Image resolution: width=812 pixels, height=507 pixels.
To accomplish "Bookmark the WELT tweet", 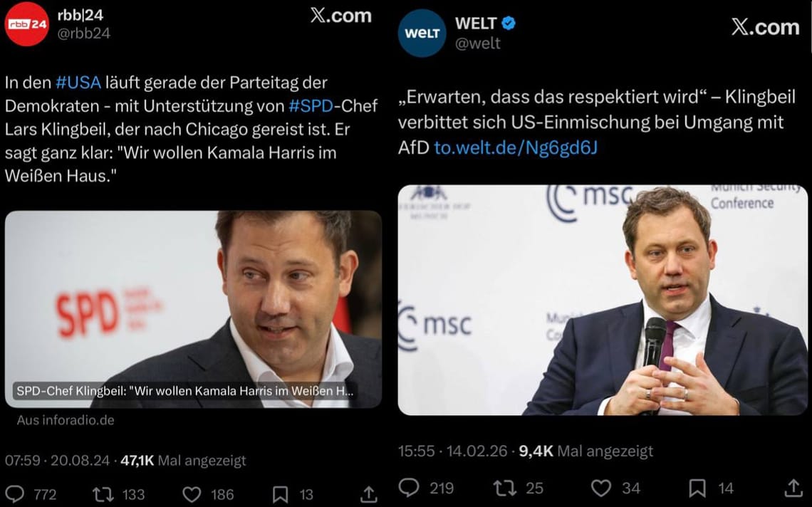I will (698, 488).
